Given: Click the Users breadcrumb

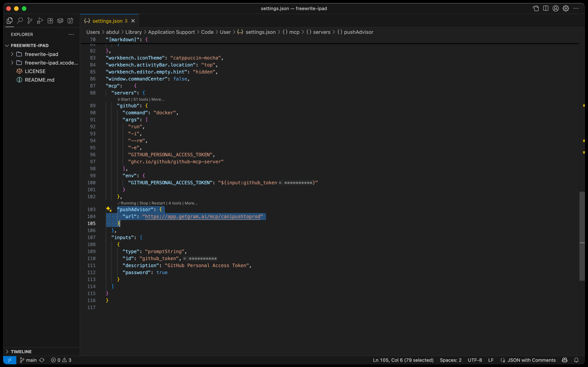Looking at the screenshot, I should pos(93,32).
